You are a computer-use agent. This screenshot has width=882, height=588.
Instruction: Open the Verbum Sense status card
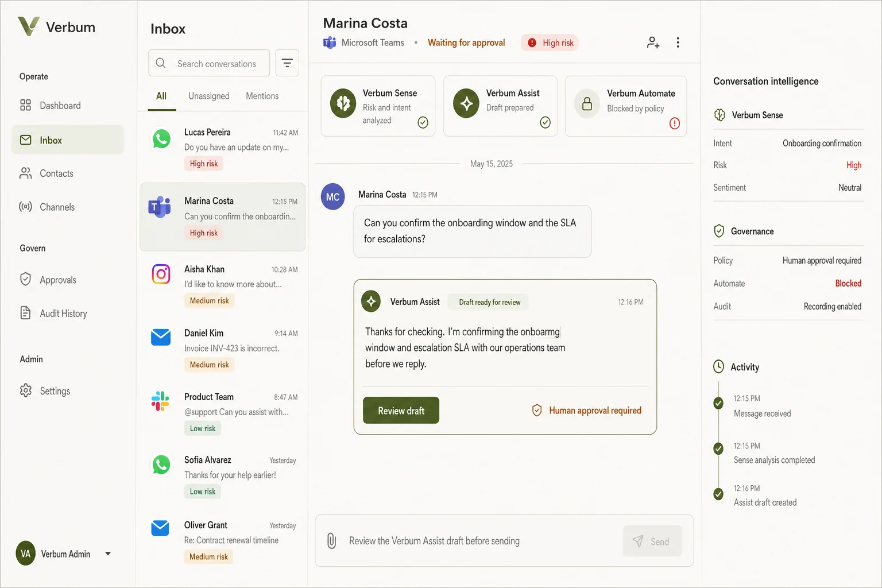(378, 106)
